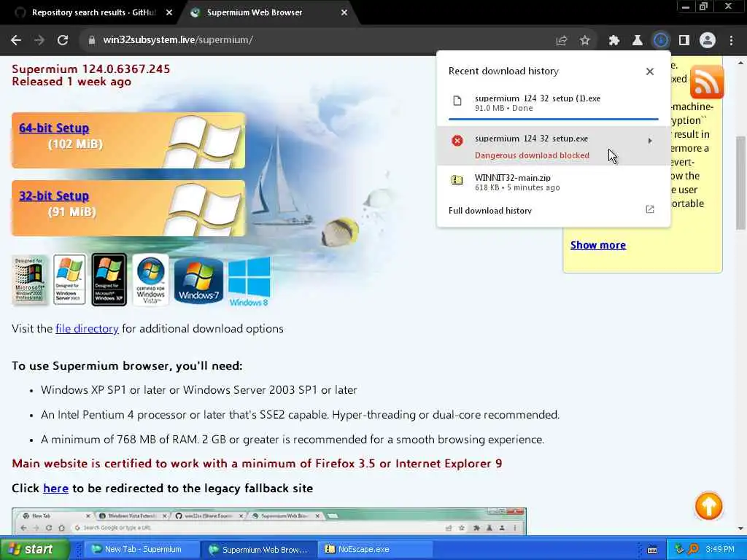
Task: Open the file directory link
Action: tap(88, 329)
